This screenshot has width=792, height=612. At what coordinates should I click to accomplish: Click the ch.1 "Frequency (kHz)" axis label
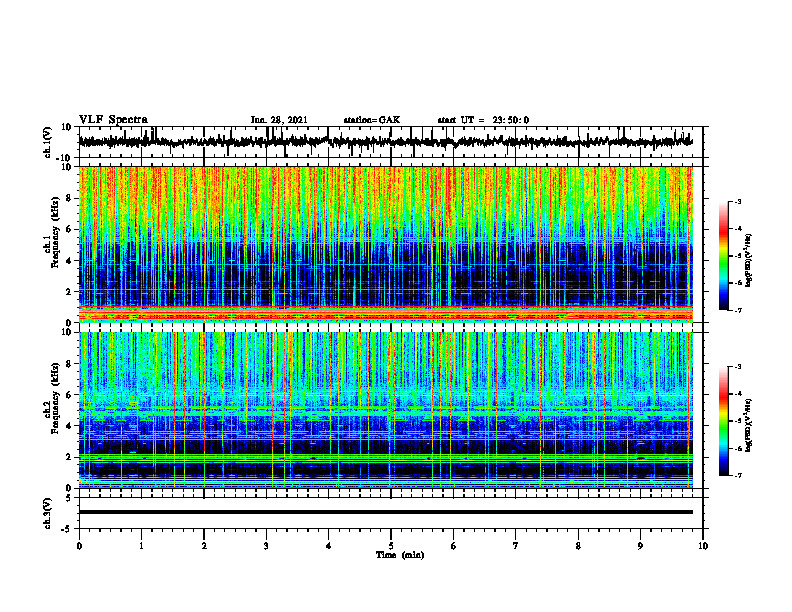pos(56,232)
